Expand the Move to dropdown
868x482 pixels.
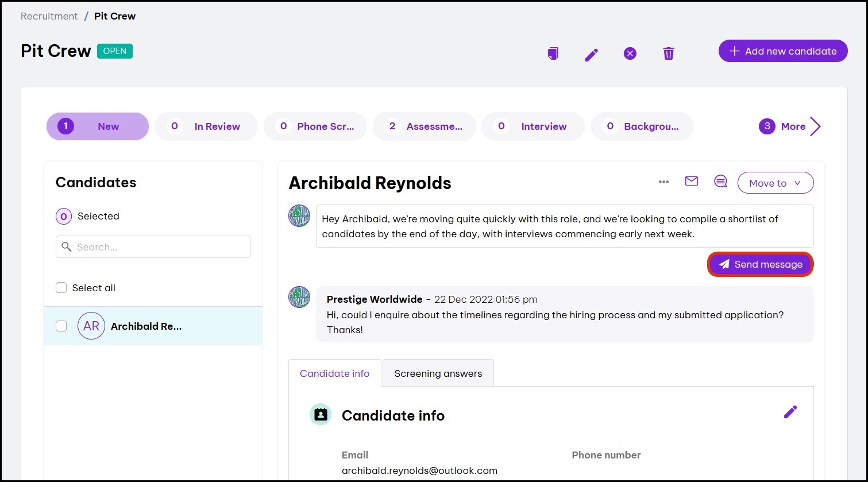point(775,183)
